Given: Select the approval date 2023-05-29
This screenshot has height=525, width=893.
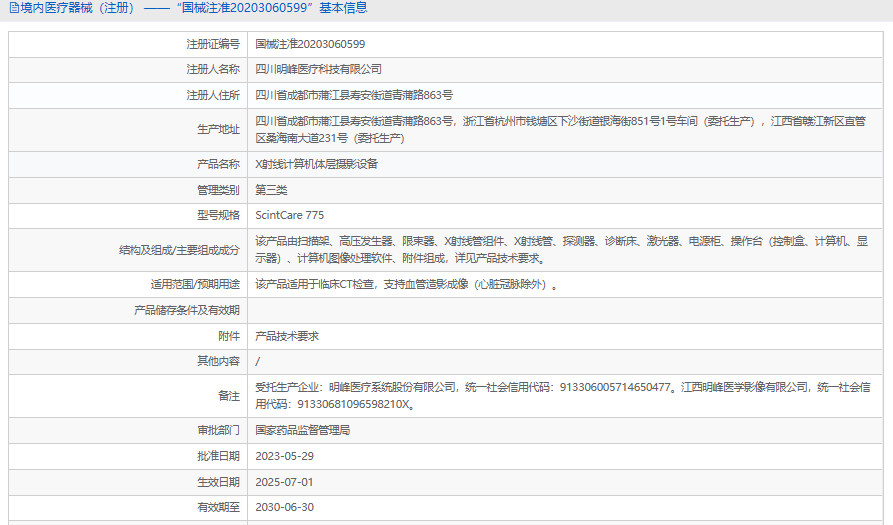Looking at the screenshot, I should point(284,456).
